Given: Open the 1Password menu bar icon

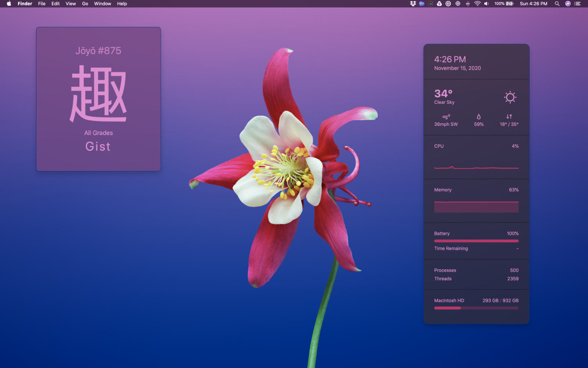Looking at the screenshot, I should click(448, 4).
